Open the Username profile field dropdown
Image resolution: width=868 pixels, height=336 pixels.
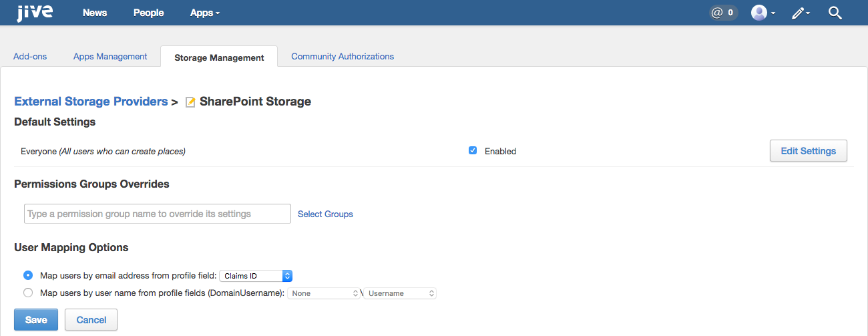click(400, 293)
